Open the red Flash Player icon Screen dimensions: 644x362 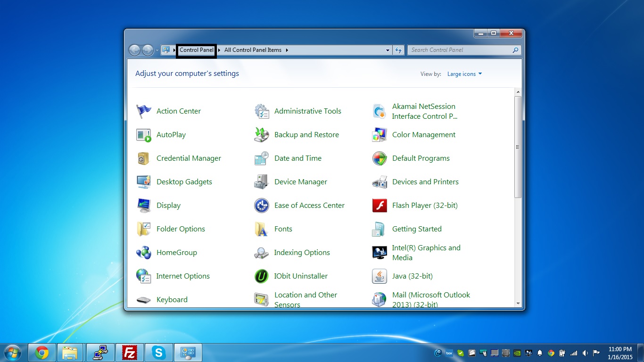click(379, 206)
